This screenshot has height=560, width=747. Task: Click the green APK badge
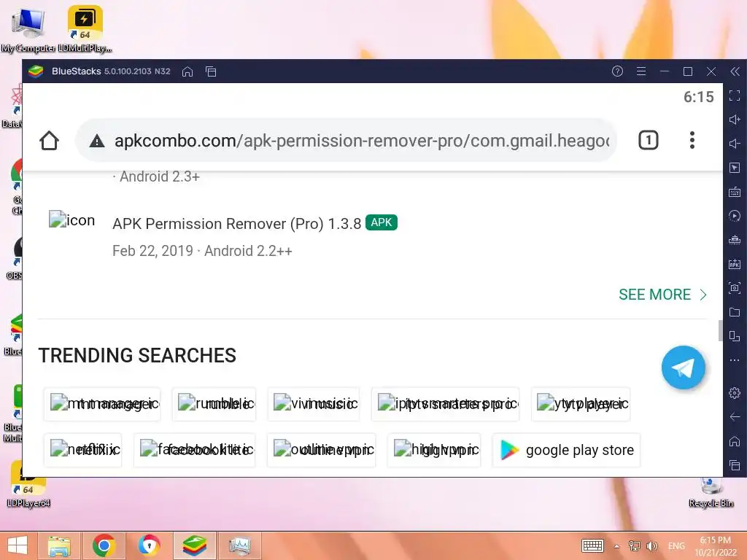(x=381, y=222)
